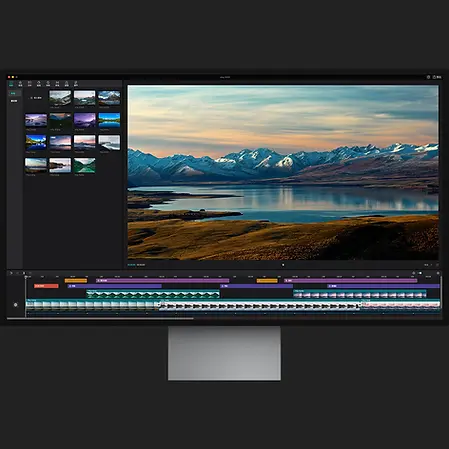Select the green valley thumbnail
Screen dimensions: 449x449
pos(85,165)
